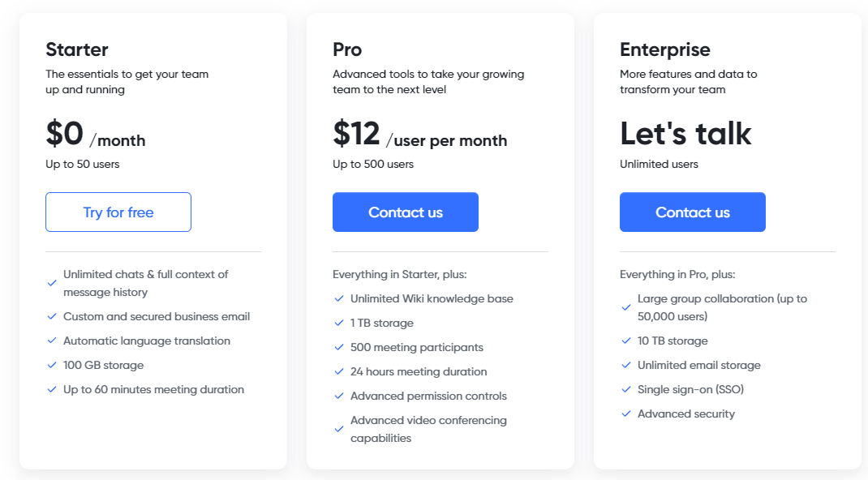Screen dimensions: 868x480
Task: Click checkmark next to Advanced security
Action: (626, 414)
